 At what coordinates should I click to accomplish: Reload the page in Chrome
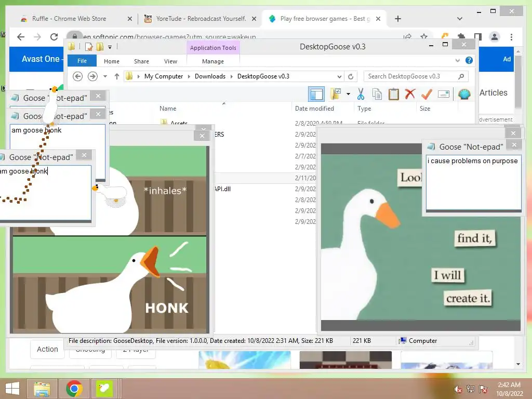pos(54,37)
